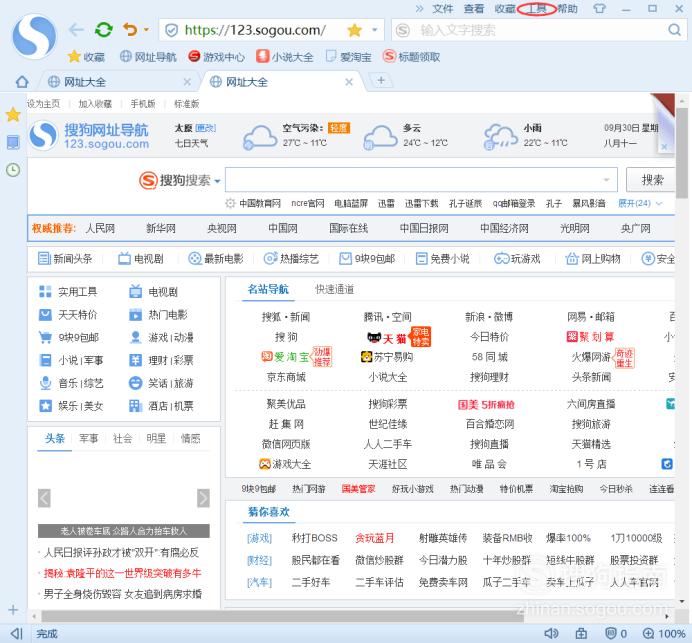Click 加入收藏 link
This screenshot has height=643, width=692.
(95, 104)
